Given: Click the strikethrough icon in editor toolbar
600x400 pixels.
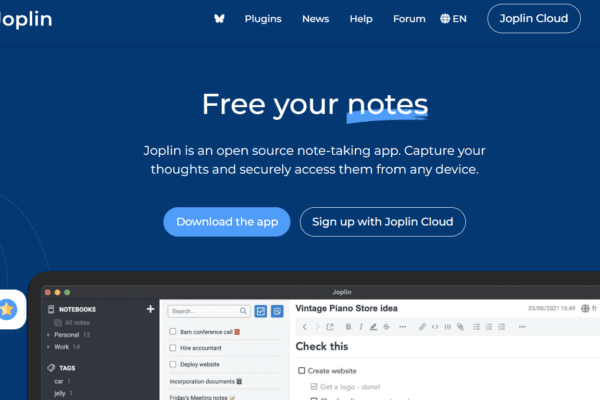Looking at the screenshot, I should pos(388,326).
